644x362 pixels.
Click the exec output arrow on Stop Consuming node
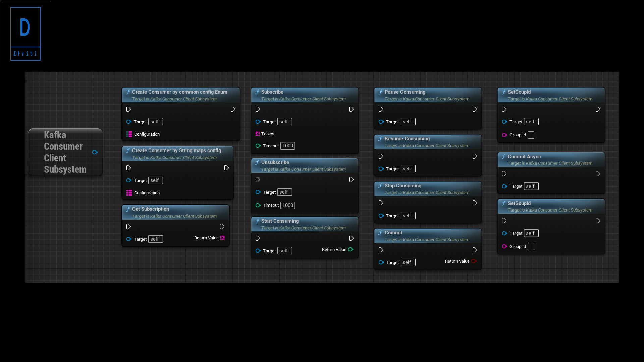click(x=475, y=203)
